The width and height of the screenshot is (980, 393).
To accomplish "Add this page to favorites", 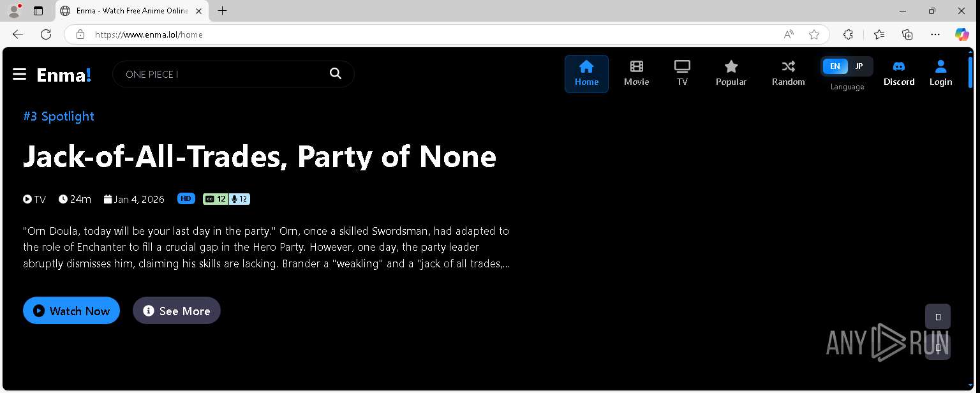I will click(x=814, y=34).
